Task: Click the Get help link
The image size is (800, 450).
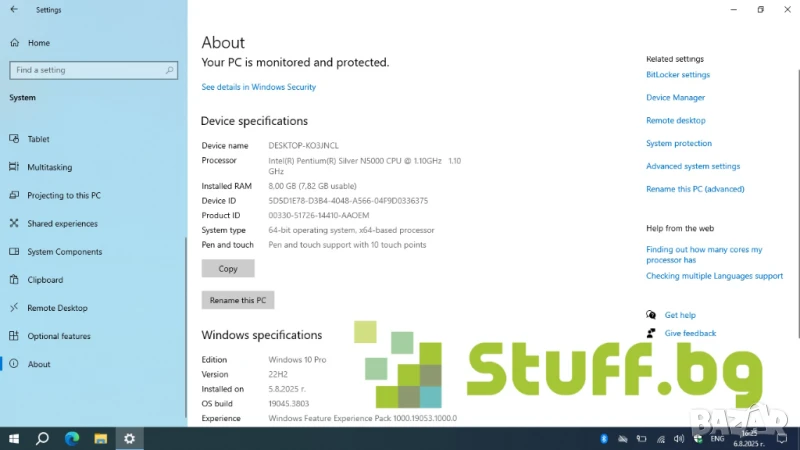Action: click(x=680, y=315)
